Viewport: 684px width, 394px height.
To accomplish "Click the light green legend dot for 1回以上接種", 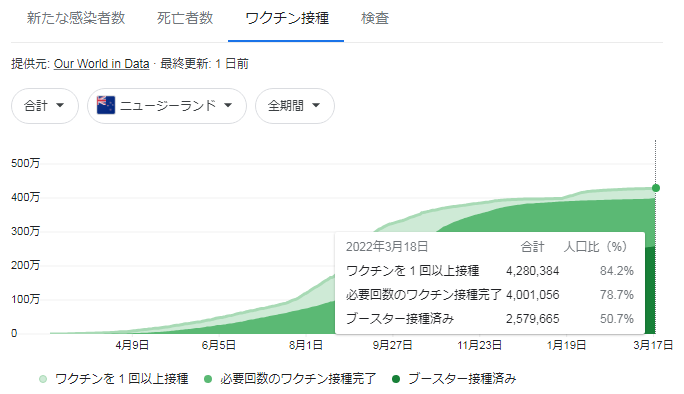I will [43, 379].
